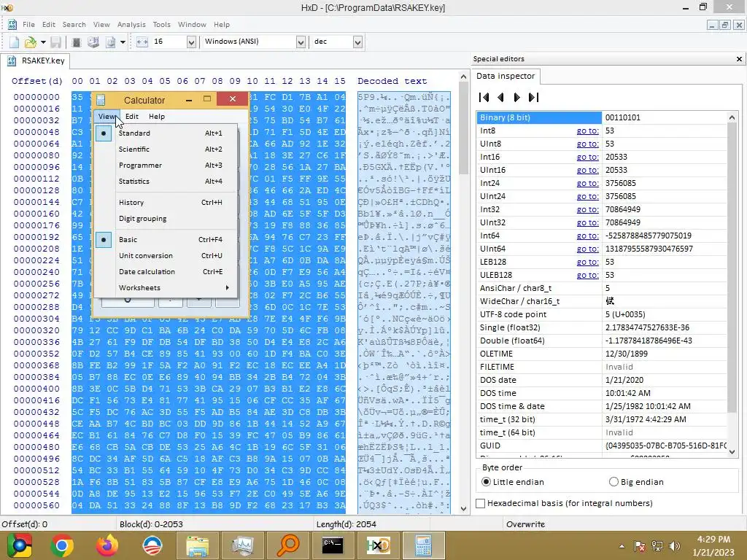Click the bytes-per-row width icon
The image size is (747, 560).
pyautogui.click(x=142, y=42)
